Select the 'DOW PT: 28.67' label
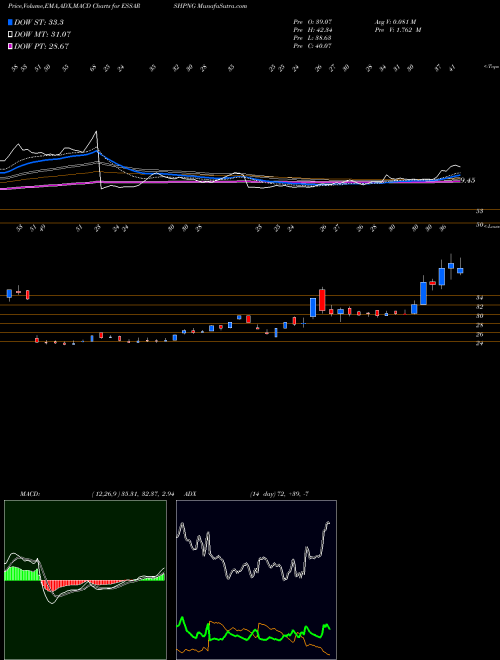500x660 pixels. (41, 46)
